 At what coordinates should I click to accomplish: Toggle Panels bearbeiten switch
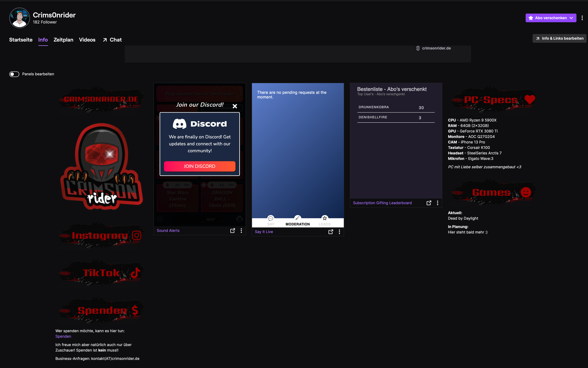click(14, 74)
